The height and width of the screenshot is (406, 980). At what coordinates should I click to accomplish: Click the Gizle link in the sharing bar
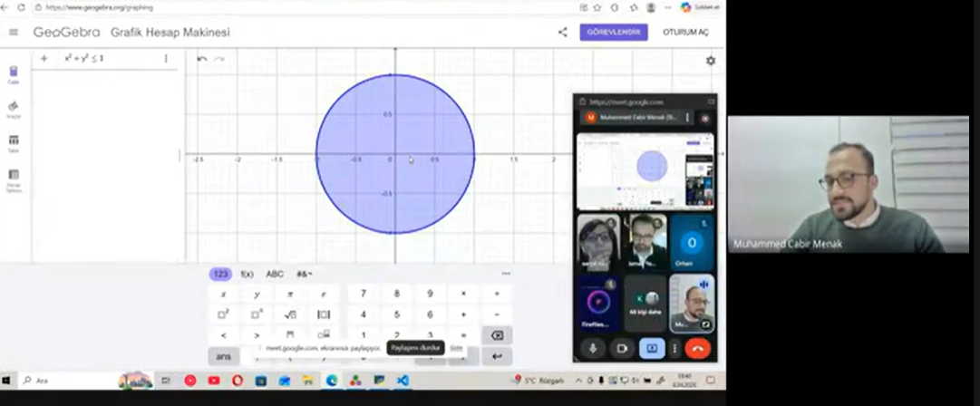click(457, 348)
